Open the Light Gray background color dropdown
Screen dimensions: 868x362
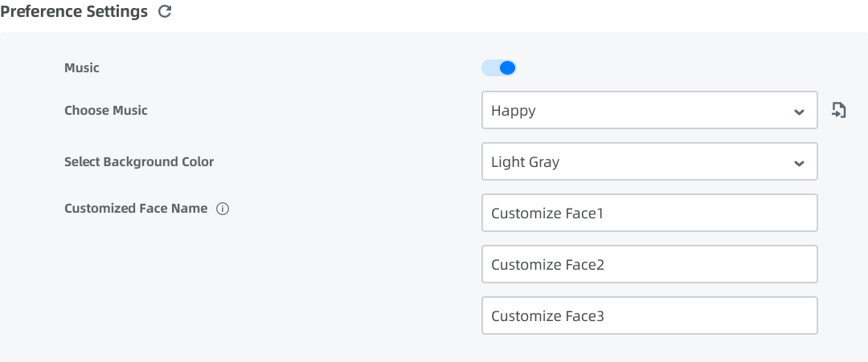click(649, 161)
